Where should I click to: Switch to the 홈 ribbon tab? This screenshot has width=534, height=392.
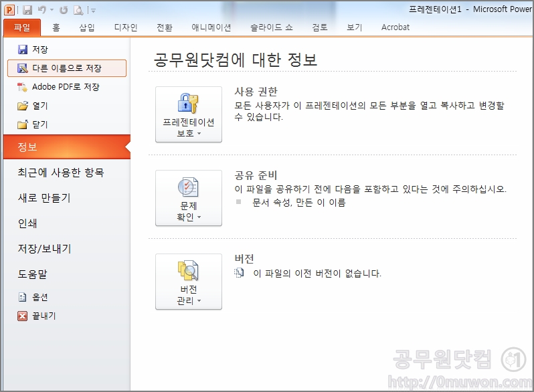click(x=56, y=27)
